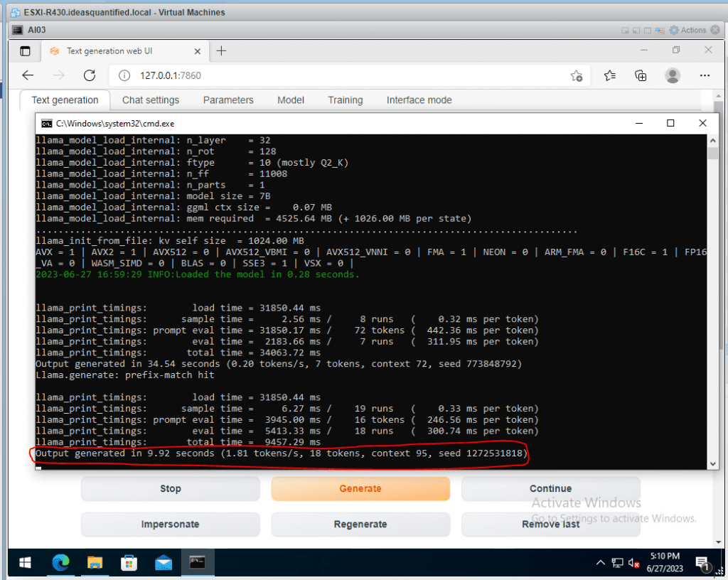Close the Text generation web UI browser tab

click(x=198, y=51)
